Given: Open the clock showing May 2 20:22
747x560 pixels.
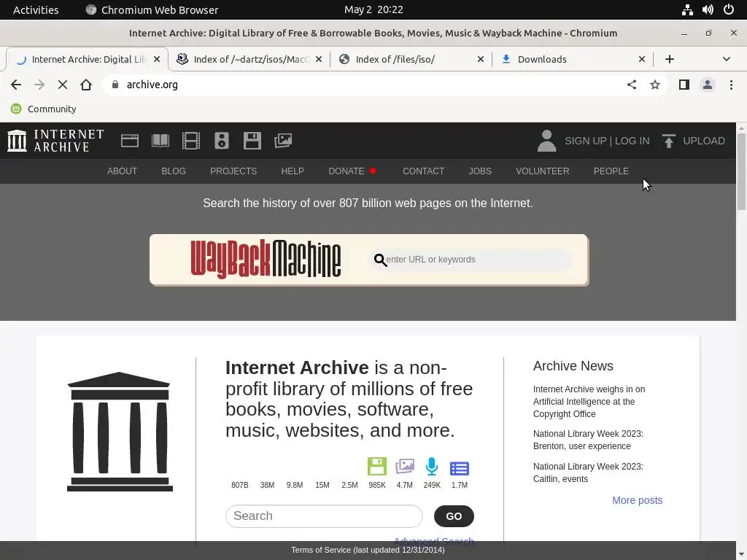Looking at the screenshot, I should 373,9.
